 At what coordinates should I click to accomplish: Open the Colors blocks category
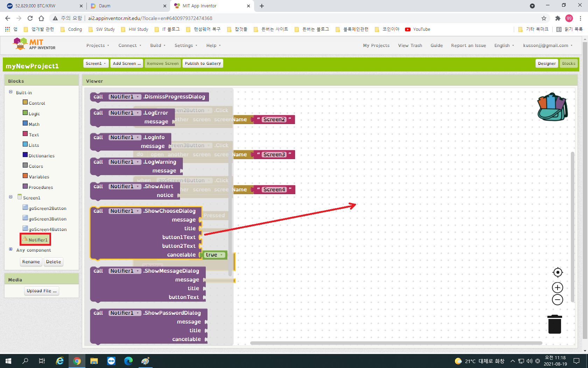pos(36,166)
